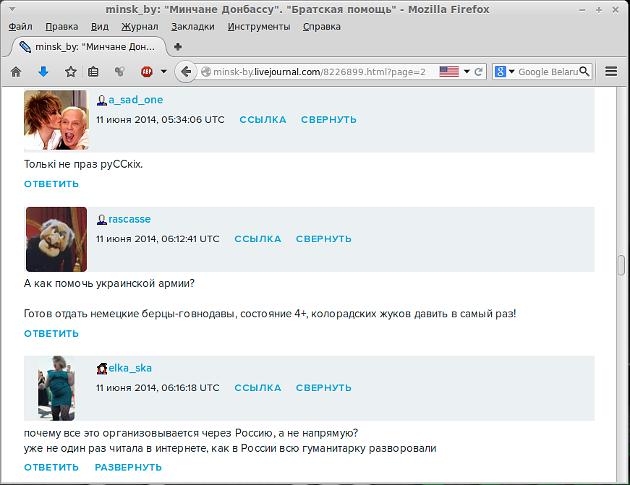Image resolution: width=630 pixels, height=485 pixels.
Task: Click the elka_ska user avatar thumbnail
Action: pyautogui.click(x=55, y=388)
